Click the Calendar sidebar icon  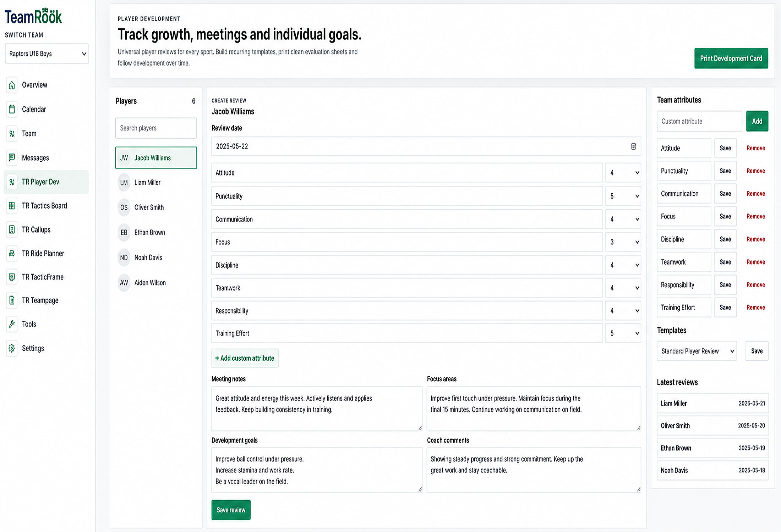pyautogui.click(x=12, y=109)
